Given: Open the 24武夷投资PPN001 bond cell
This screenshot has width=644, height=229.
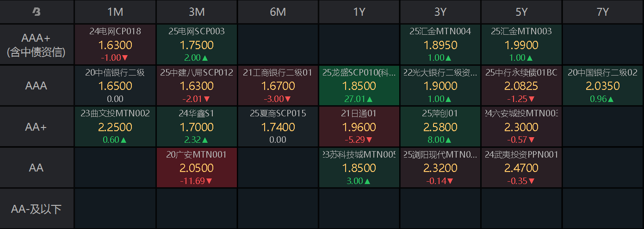Looking at the screenshot, I should point(521,167).
